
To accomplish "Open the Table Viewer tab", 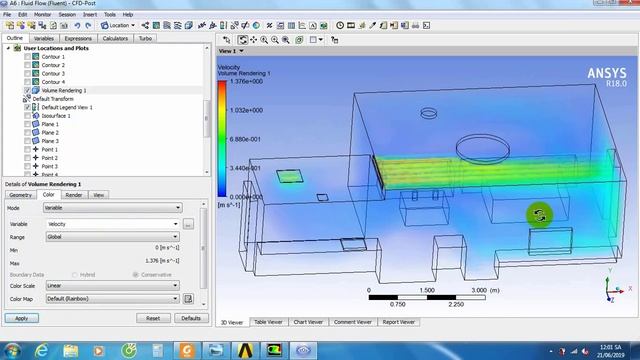I will 268,322.
